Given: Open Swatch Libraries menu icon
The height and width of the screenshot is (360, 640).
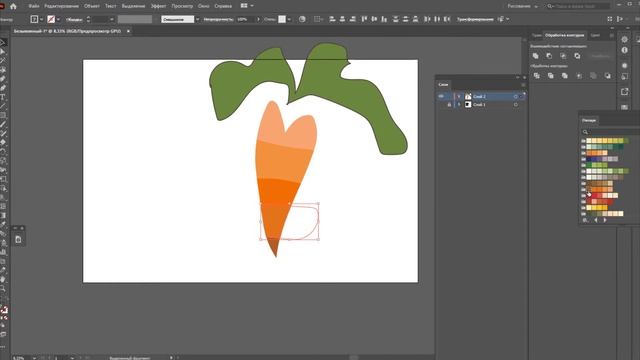Looking at the screenshot, I should tap(585, 220).
